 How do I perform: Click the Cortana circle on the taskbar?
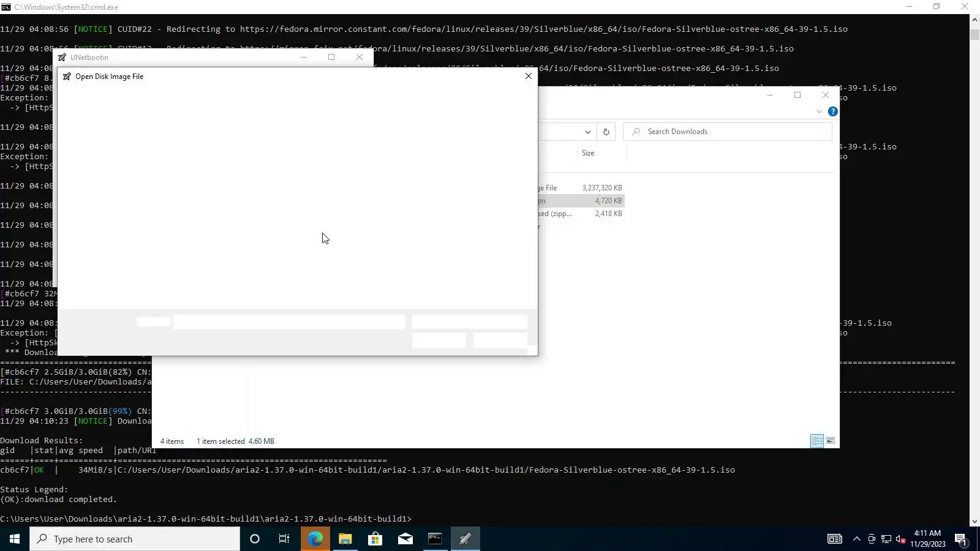[255, 539]
